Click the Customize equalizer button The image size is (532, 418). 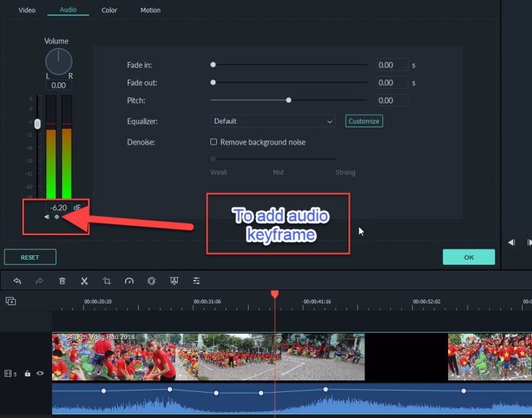coord(364,121)
